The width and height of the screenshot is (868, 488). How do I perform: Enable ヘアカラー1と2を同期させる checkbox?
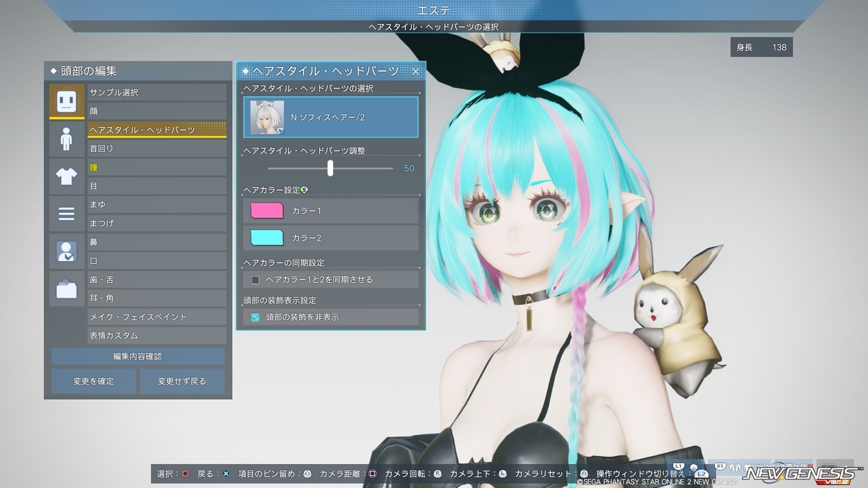coord(255,279)
